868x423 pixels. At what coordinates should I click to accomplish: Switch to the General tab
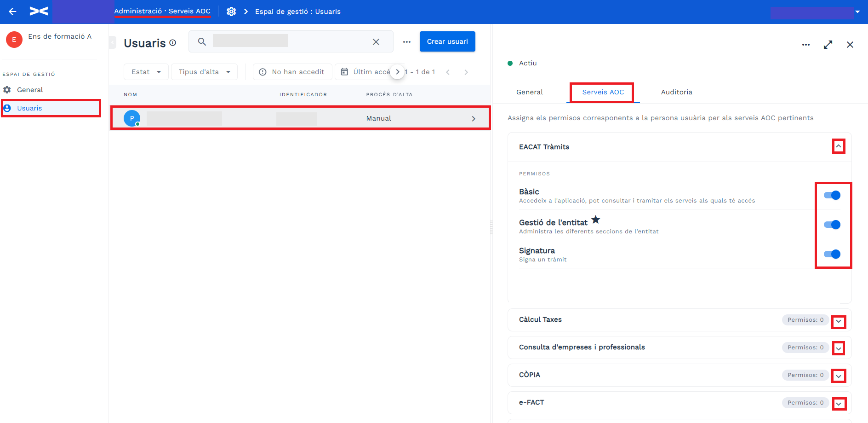coord(530,92)
